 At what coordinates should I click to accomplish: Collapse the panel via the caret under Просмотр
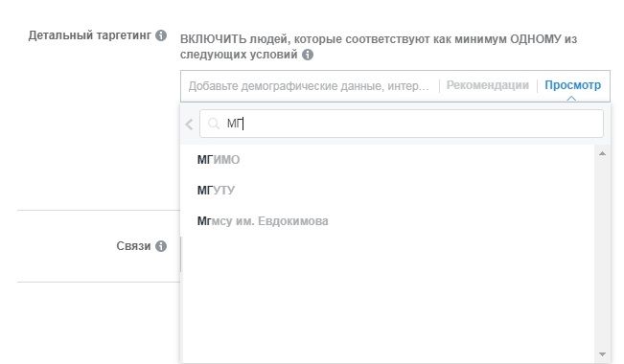pos(571,98)
